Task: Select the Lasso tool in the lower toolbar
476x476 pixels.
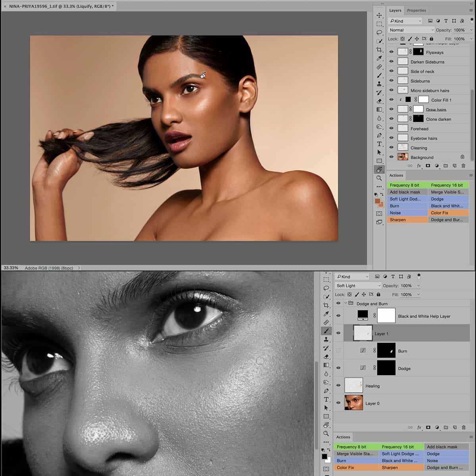Action: coord(326,288)
